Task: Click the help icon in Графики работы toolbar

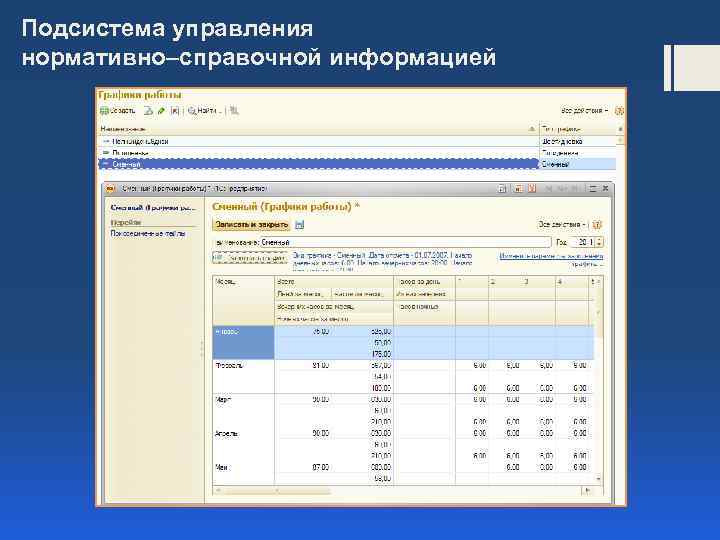Action: pos(619,111)
